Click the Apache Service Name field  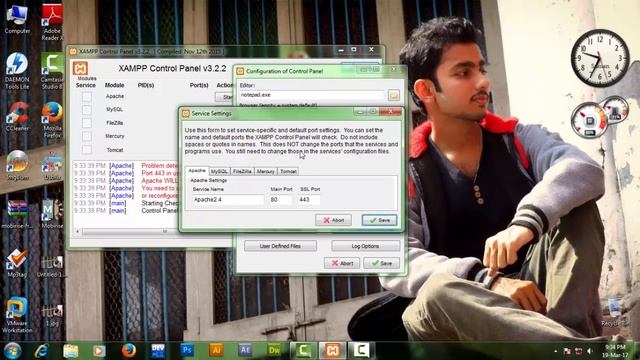pos(228,200)
